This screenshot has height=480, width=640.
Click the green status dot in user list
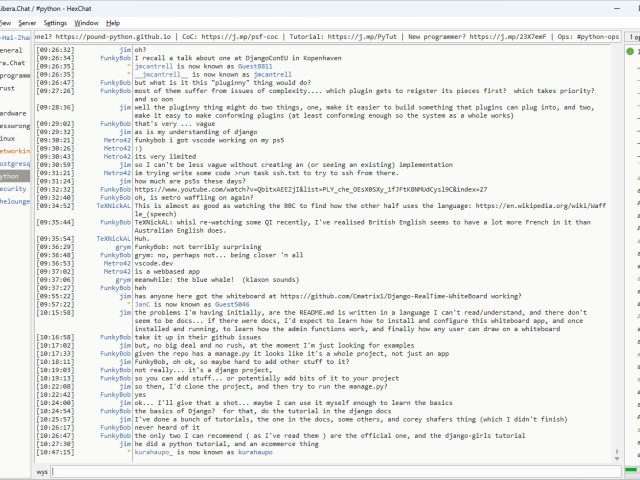pos(631,50)
